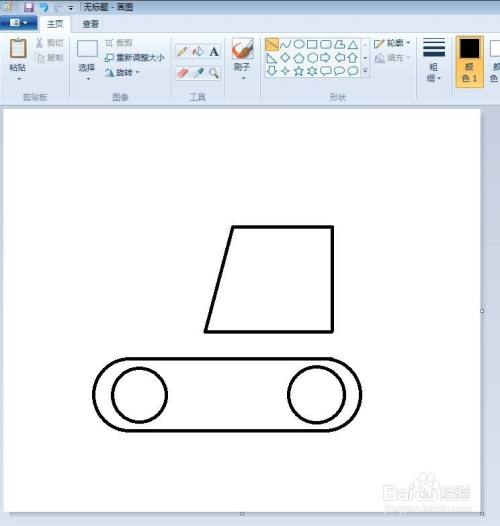Image resolution: width=500 pixels, height=526 pixels.
Task: Select the Triangle shape
Action: pos(353,44)
